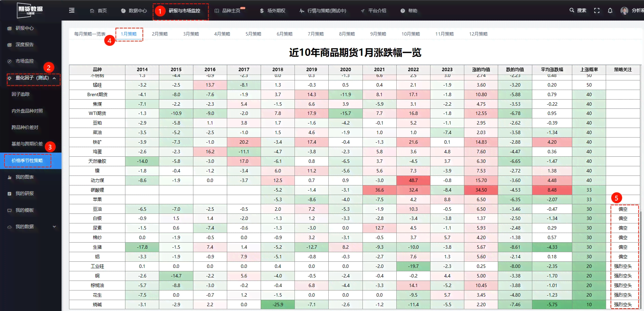
Task: Open 行情与策略(测试中) menu item
Action: tap(327, 11)
